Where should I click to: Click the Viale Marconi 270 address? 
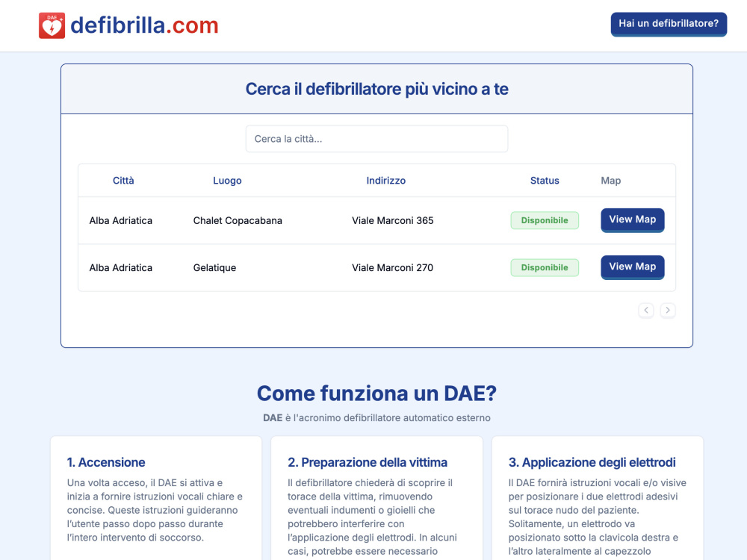point(393,267)
